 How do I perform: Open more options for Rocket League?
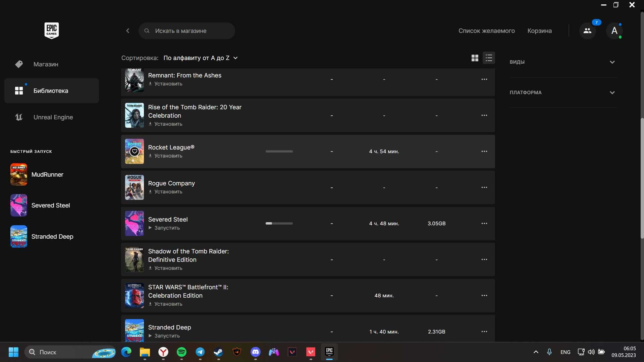(484, 152)
